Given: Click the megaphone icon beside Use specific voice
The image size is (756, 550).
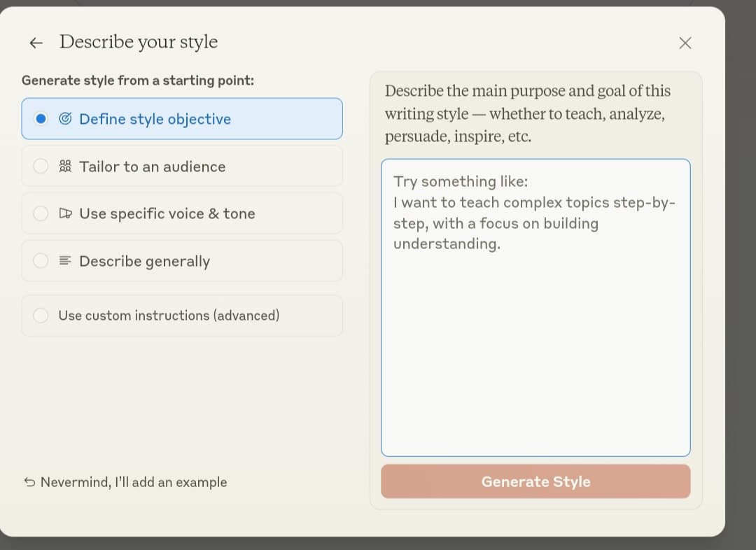Looking at the screenshot, I should point(65,213).
